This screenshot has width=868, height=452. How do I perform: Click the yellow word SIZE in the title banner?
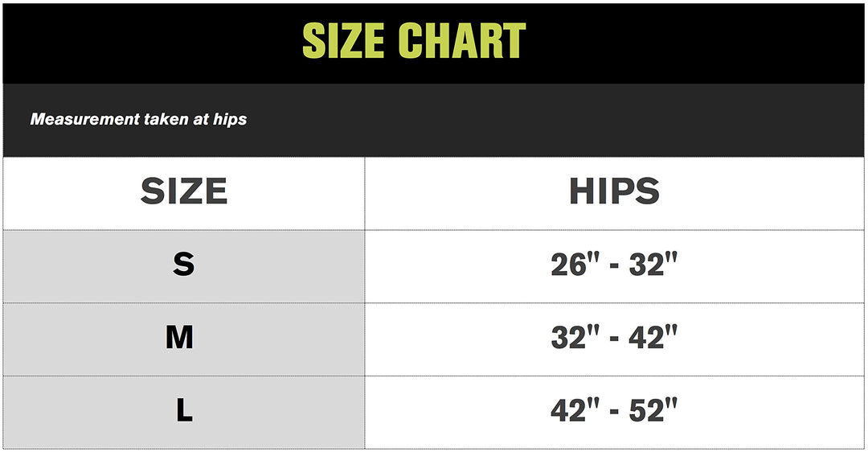point(343,40)
